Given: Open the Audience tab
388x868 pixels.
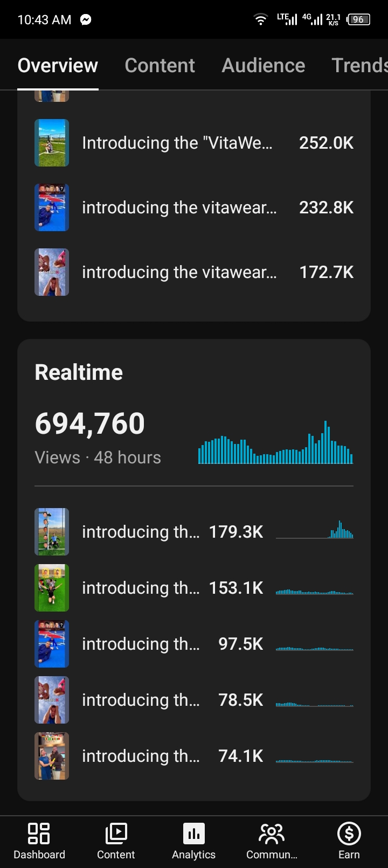Looking at the screenshot, I should pyautogui.click(x=264, y=65).
